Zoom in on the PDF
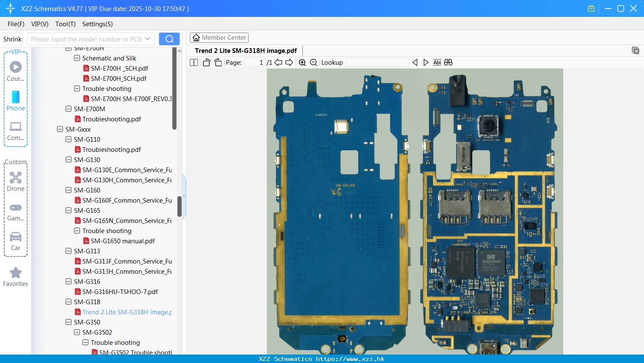Screen dimensions: 644x363 (302, 62)
